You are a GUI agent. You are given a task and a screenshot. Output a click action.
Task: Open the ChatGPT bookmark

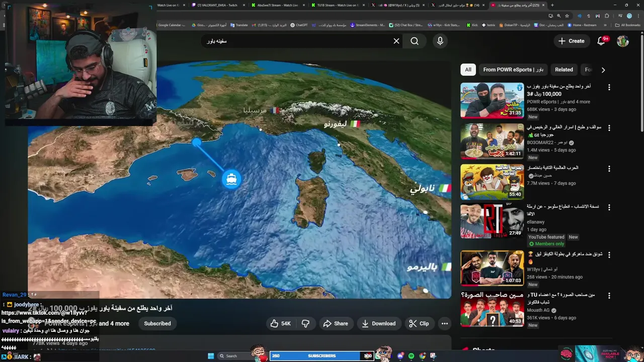[299, 25]
